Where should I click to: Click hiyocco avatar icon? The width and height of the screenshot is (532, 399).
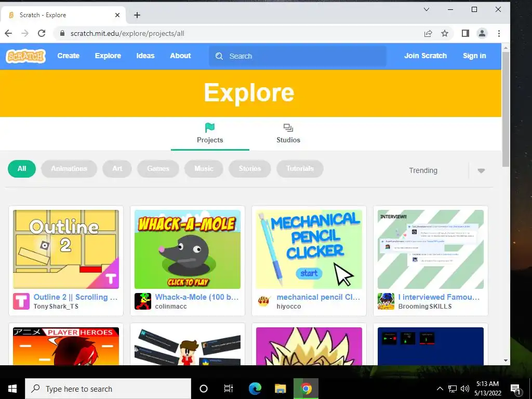[x=264, y=301]
